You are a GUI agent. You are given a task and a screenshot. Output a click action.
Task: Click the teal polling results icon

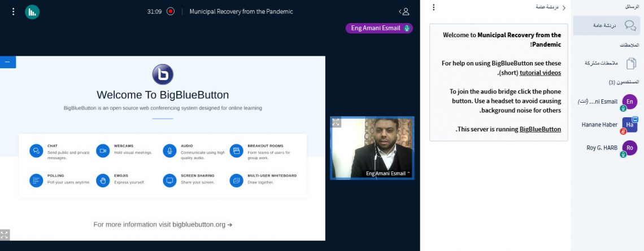pos(32,11)
